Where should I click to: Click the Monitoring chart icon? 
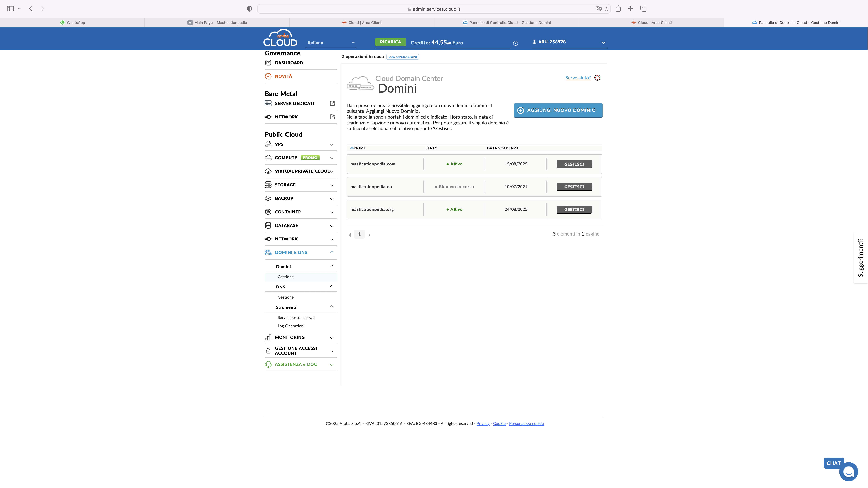coord(268,337)
